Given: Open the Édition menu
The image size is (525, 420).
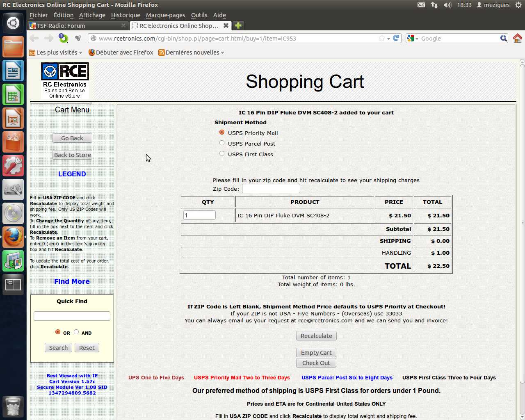Looking at the screenshot, I should pos(64,15).
